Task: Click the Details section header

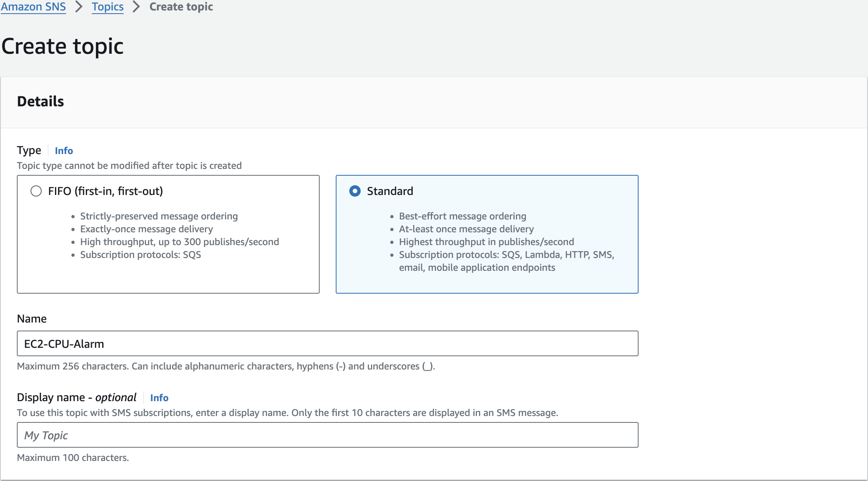Action: (41, 101)
